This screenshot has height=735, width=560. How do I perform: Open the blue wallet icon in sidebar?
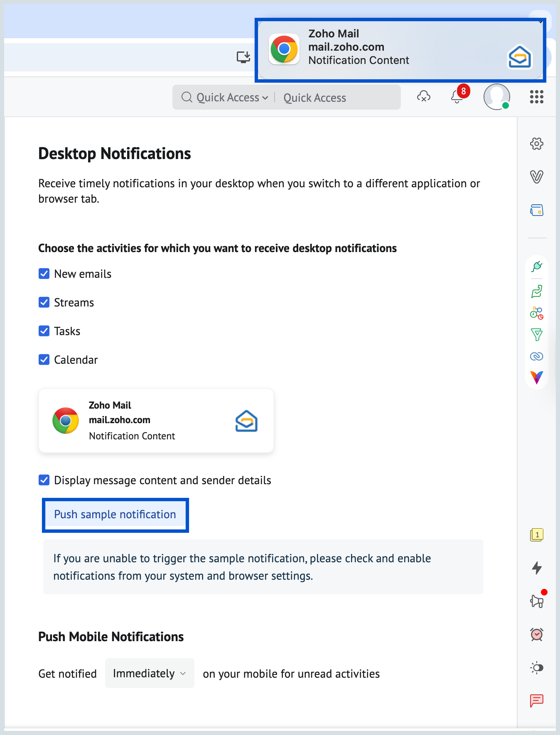(x=537, y=210)
